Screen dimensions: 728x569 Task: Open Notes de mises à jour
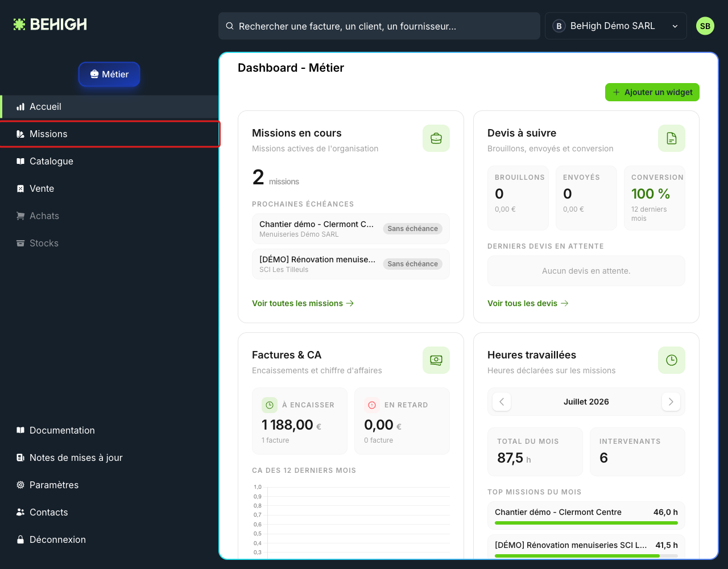(x=109, y=458)
